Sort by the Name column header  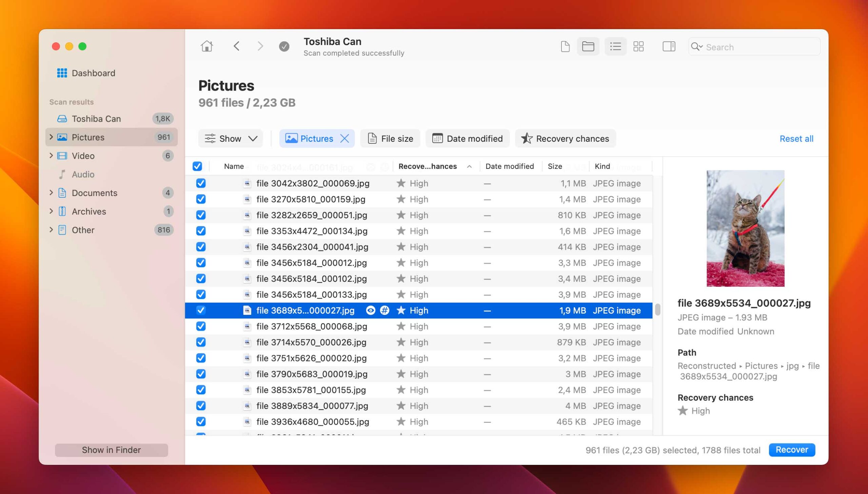pyautogui.click(x=234, y=166)
